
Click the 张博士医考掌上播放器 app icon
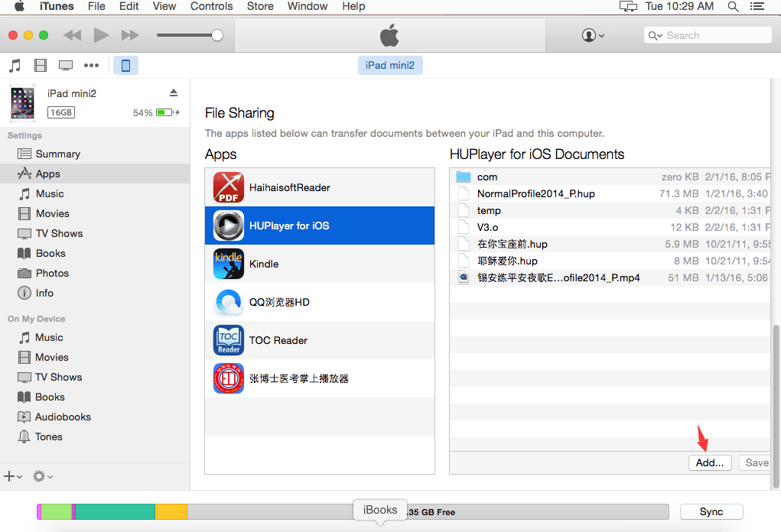[229, 378]
